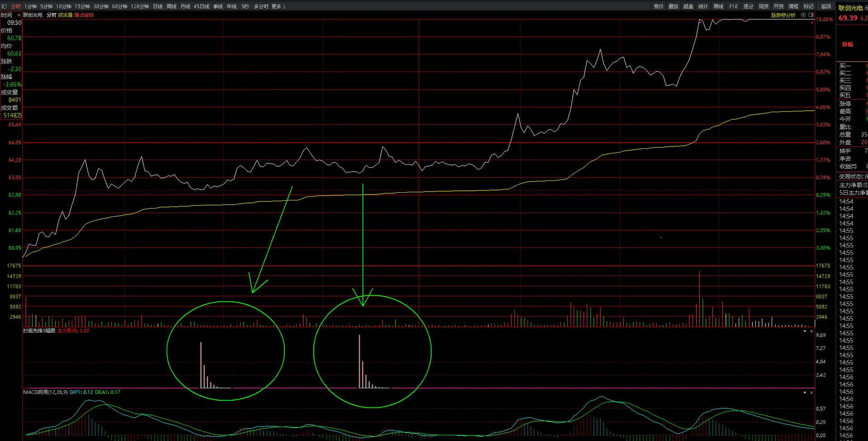Click the 抄底先锋3幅图 indicator title
868x441 pixels.
point(39,331)
